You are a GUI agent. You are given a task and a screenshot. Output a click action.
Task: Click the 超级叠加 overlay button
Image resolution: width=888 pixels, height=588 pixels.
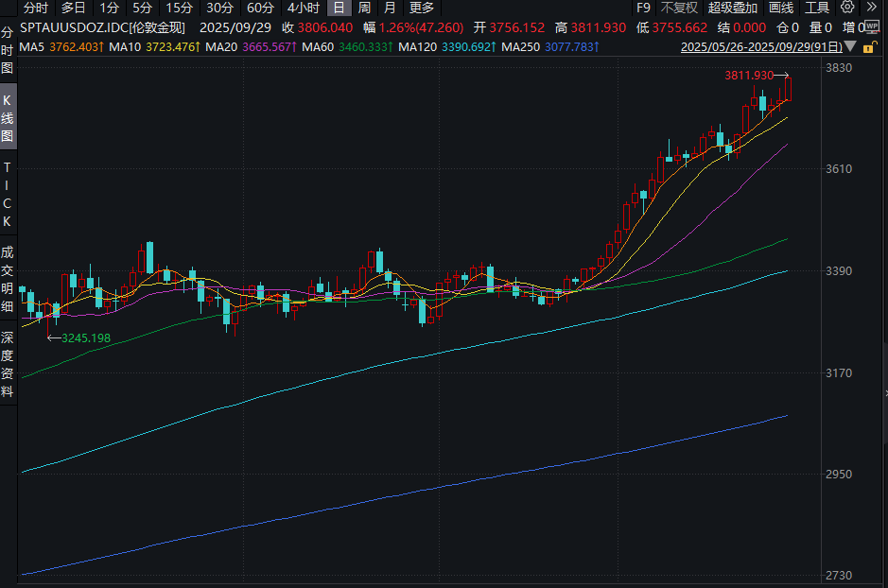pos(733,8)
